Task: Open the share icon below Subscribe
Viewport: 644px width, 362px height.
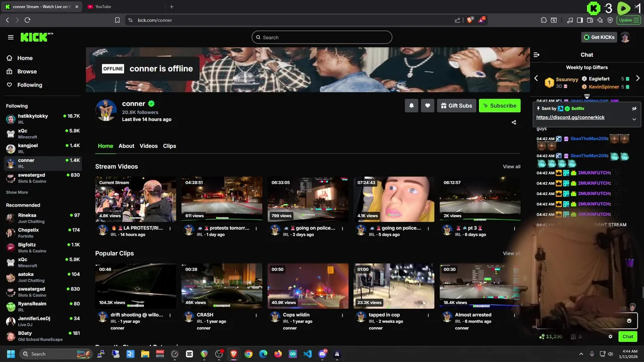Action: coord(514,122)
